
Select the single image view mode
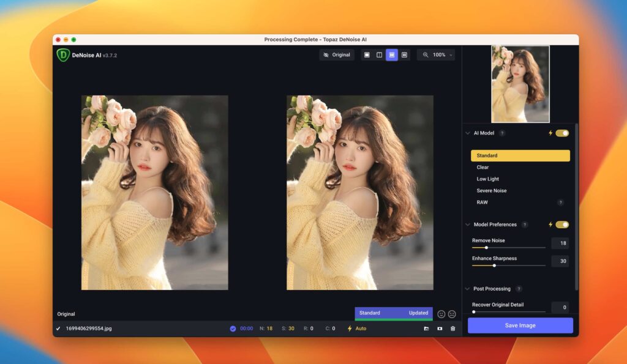click(367, 55)
